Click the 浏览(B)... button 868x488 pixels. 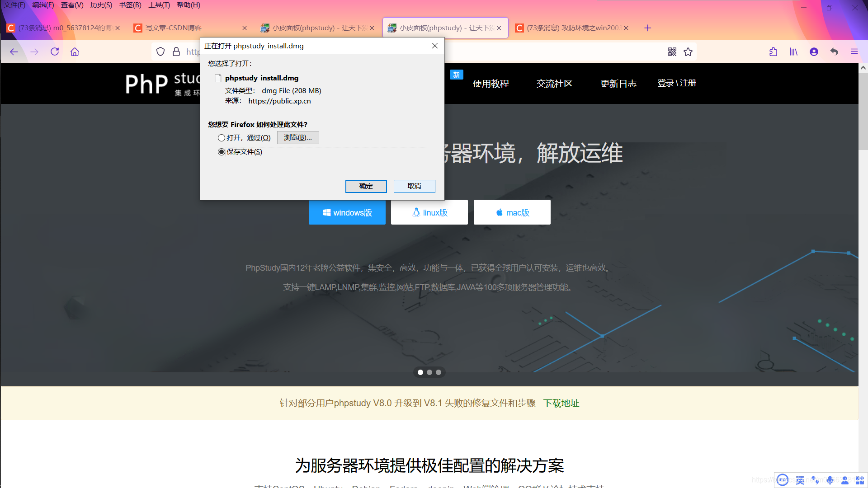click(298, 137)
